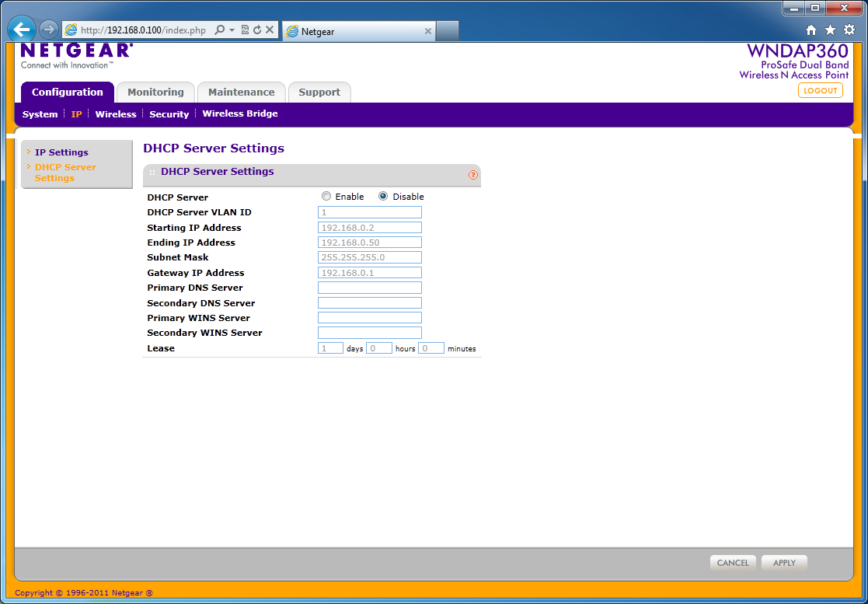The width and height of the screenshot is (868, 604).
Task: Go back with the browser back arrow
Action: tap(22, 30)
